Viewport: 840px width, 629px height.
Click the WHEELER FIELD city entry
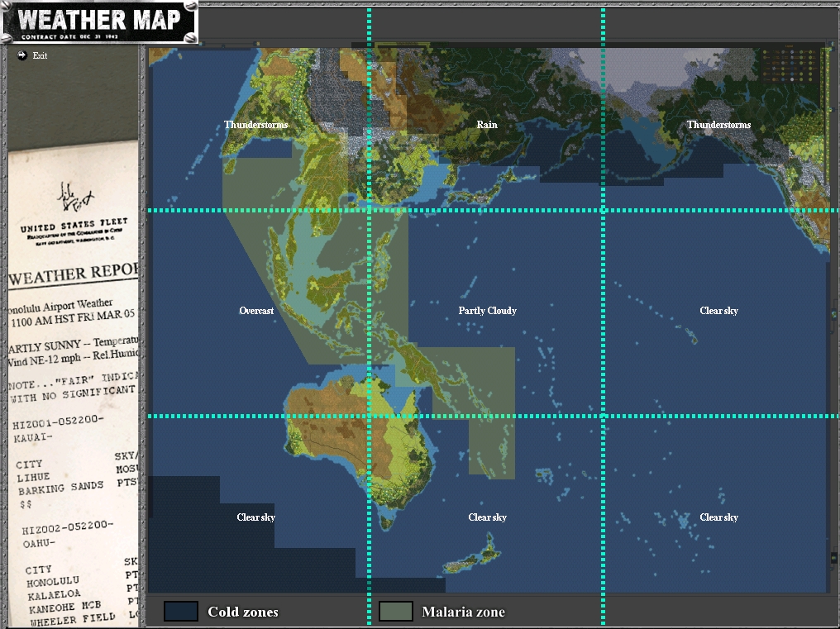click(72, 619)
